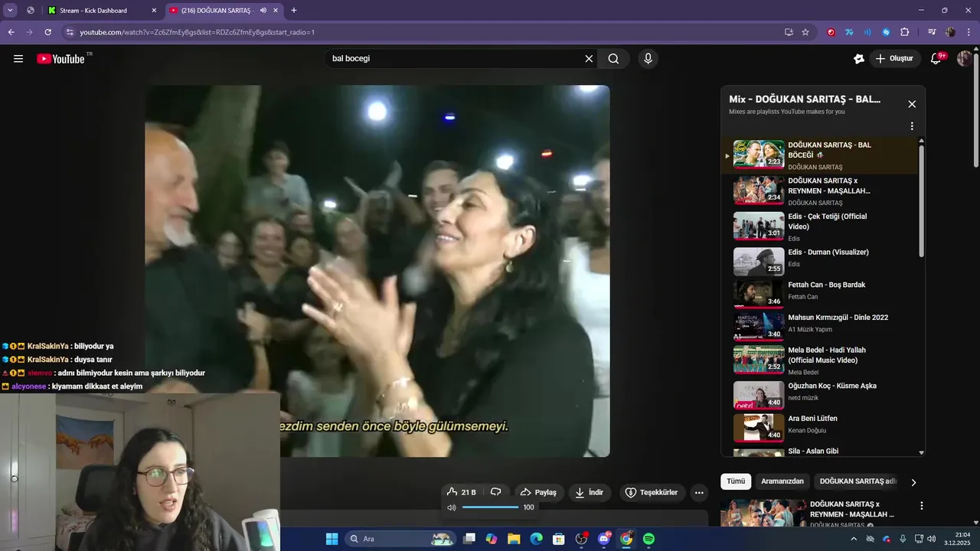Dislike the video
The width and height of the screenshot is (980, 551).
point(496,492)
